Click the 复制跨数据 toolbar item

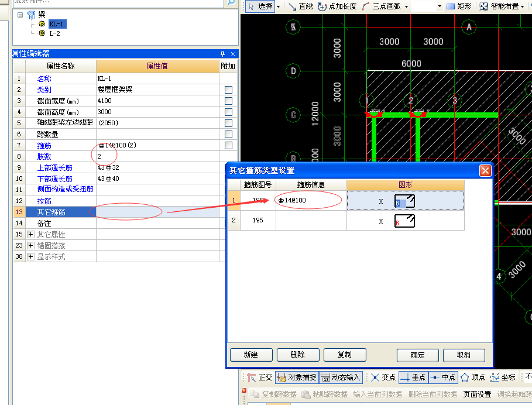click(273, 394)
